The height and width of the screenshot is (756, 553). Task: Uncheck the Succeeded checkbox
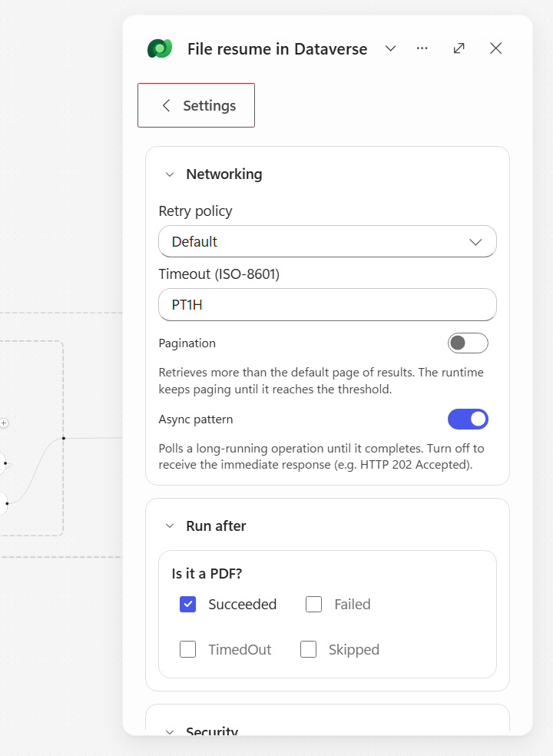pyautogui.click(x=187, y=604)
